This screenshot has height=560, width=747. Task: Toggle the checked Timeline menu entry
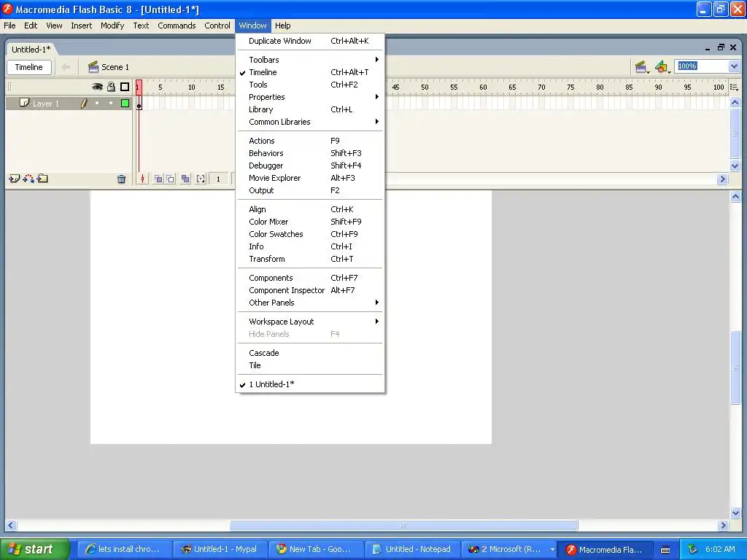click(309, 72)
